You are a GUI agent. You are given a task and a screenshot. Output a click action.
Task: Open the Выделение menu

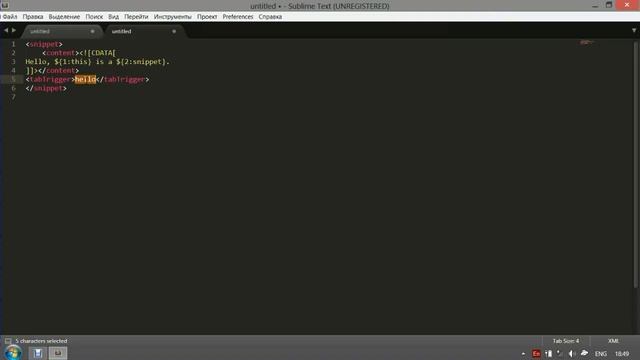(x=64, y=17)
